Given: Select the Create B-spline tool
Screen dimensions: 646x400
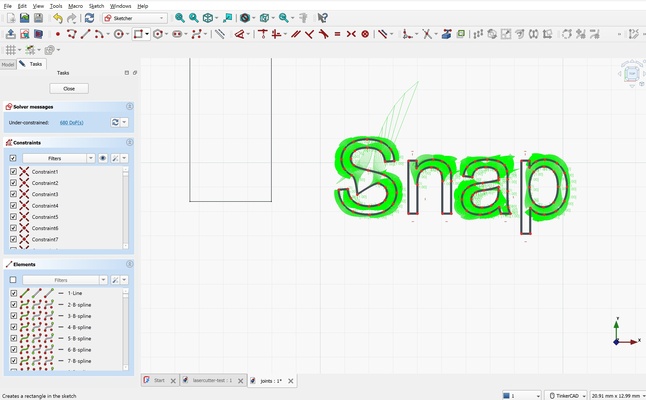Looking at the screenshot, I should pos(197,34).
